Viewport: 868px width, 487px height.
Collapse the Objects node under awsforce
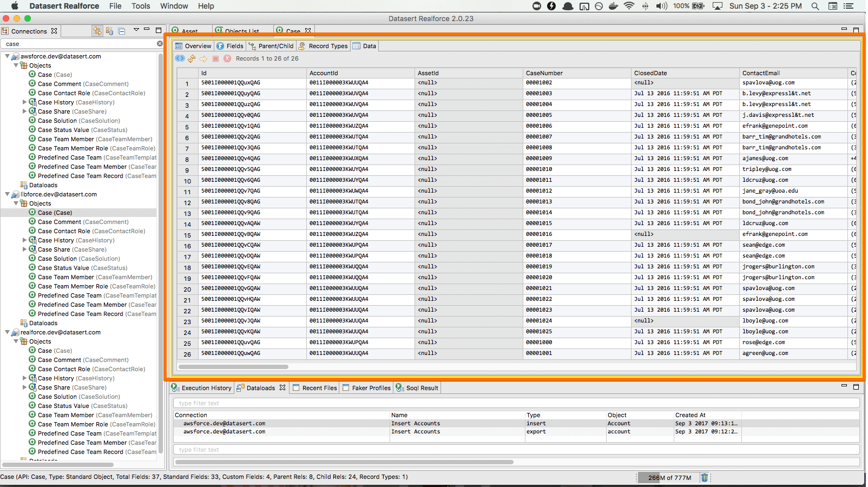pyautogui.click(x=16, y=65)
